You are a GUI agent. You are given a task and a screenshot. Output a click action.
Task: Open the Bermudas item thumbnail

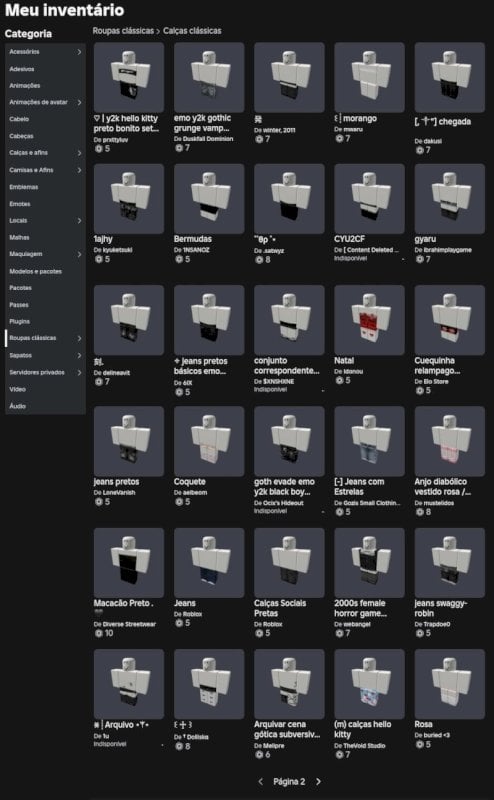pyautogui.click(x=209, y=198)
